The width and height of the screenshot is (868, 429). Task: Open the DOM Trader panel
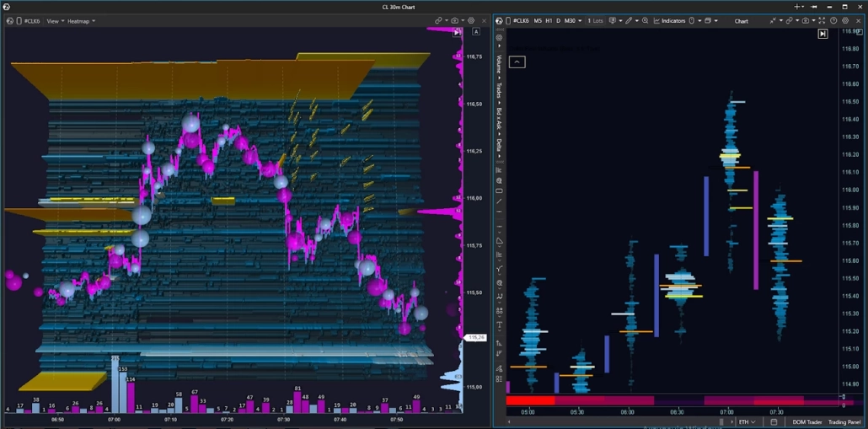click(806, 422)
